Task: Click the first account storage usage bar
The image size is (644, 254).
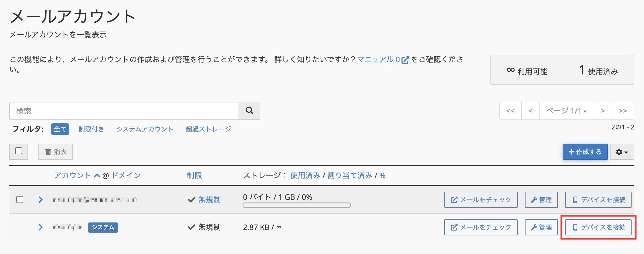Action: (x=297, y=205)
